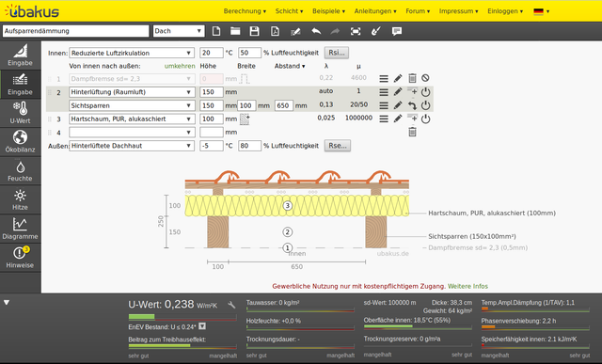Show the Diagramme section
This screenshot has height=364, width=602.
[21, 229]
